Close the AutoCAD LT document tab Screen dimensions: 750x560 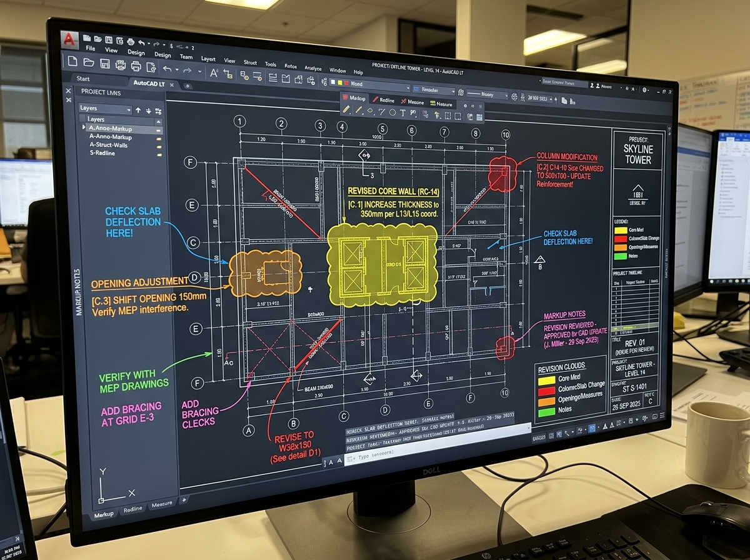point(171,85)
